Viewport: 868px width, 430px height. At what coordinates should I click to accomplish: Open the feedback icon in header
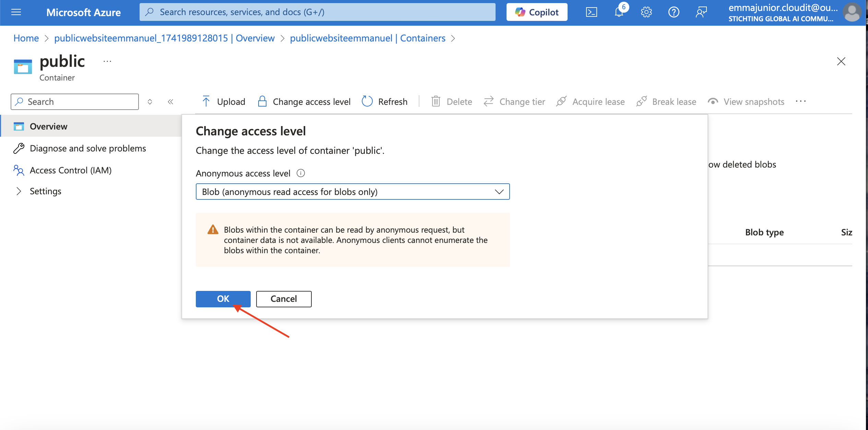[x=701, y=12]
